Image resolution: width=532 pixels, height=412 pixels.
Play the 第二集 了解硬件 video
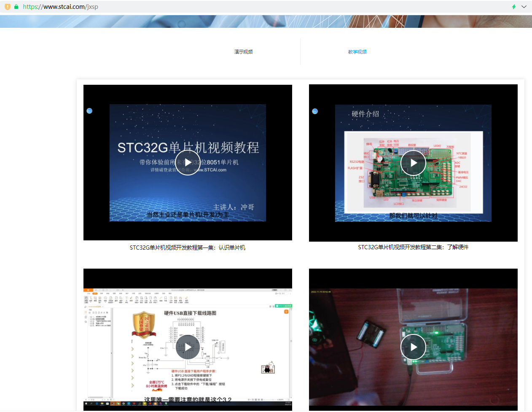tap(413, 163)
